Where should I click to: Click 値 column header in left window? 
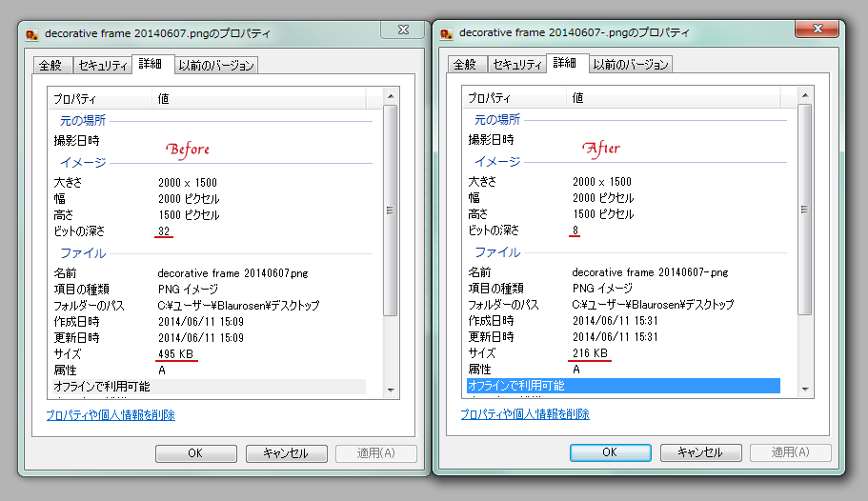click(x=258, y=99)
